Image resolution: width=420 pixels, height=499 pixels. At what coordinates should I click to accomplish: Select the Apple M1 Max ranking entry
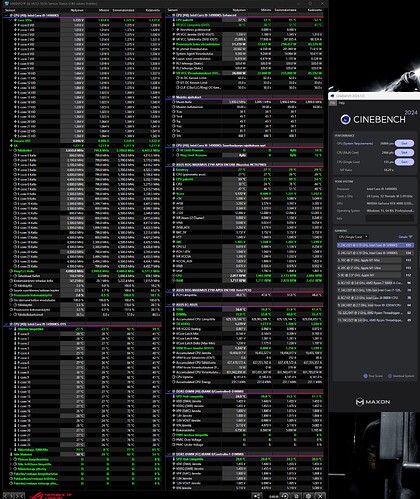point(375,260)
